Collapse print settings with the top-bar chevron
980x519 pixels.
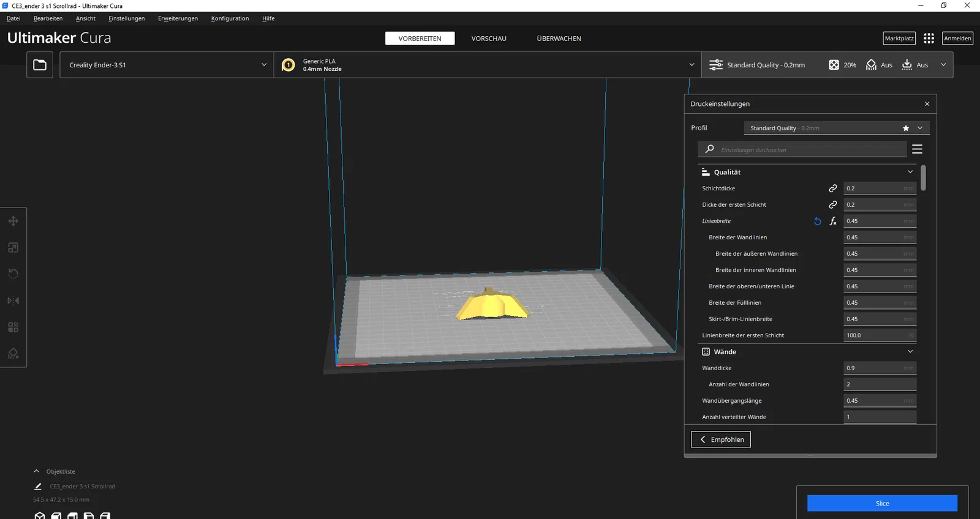click(943, 65)
